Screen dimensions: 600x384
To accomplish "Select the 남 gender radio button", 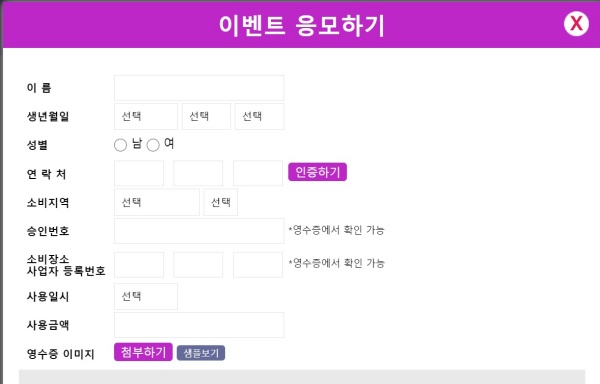I will pos(120,145).
